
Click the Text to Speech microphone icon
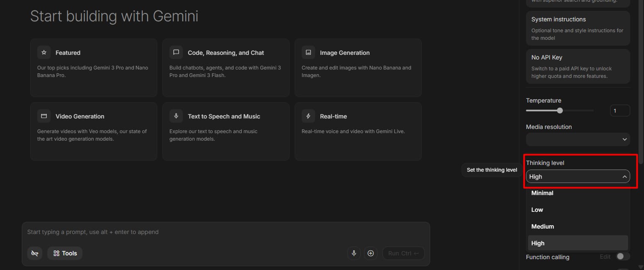click(x=176, y=116)
